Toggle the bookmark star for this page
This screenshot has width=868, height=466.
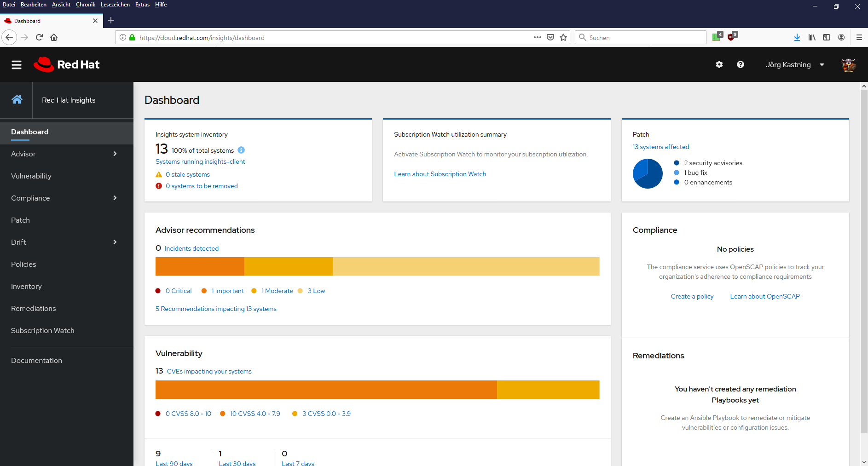pos(563,37)
